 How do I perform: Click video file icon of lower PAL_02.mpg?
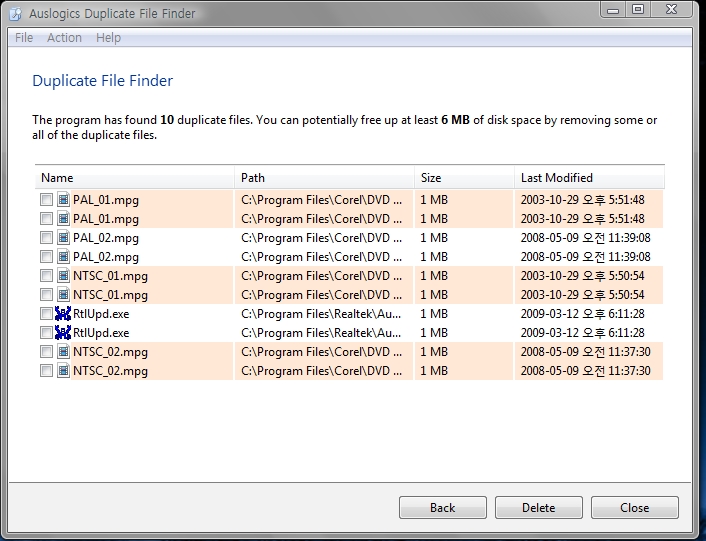click(63, 257)
